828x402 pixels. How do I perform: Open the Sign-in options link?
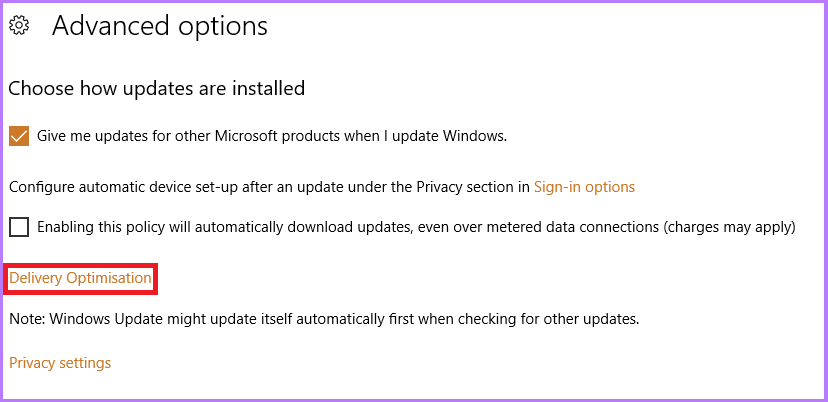(x=584, y=187)
